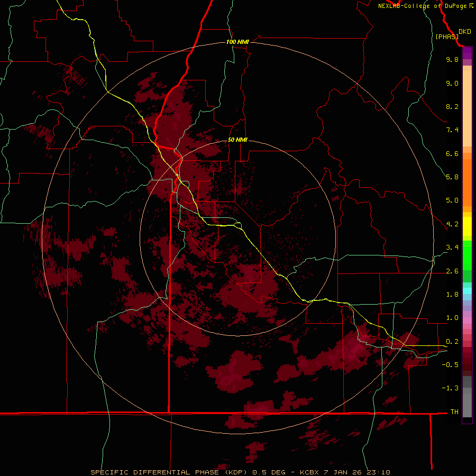Image resolution: width=476 pixels, height=476 pixels.
Task: Click the KCBX station ID in caption
Action: tap(309, 472)
